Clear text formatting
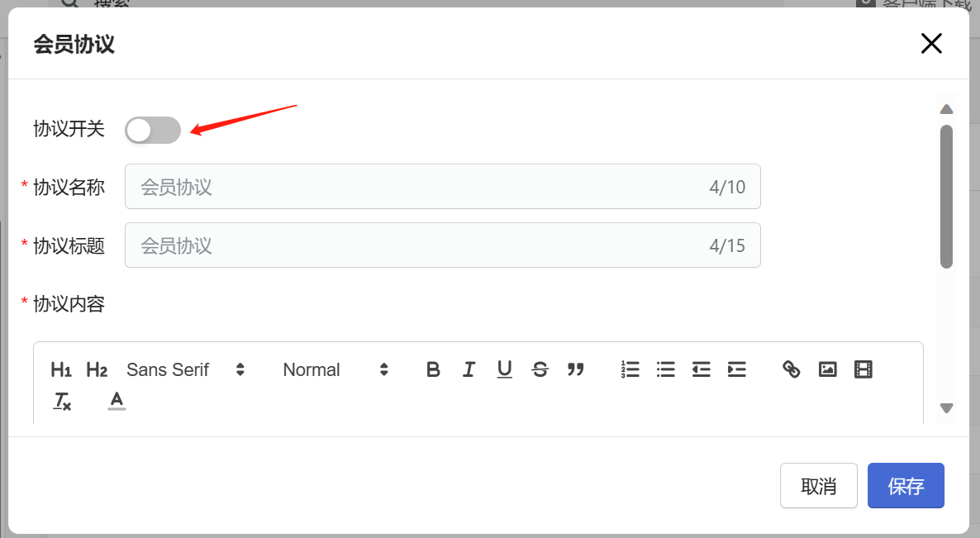This screenshot has height=538, width=980. pos(62,401)
